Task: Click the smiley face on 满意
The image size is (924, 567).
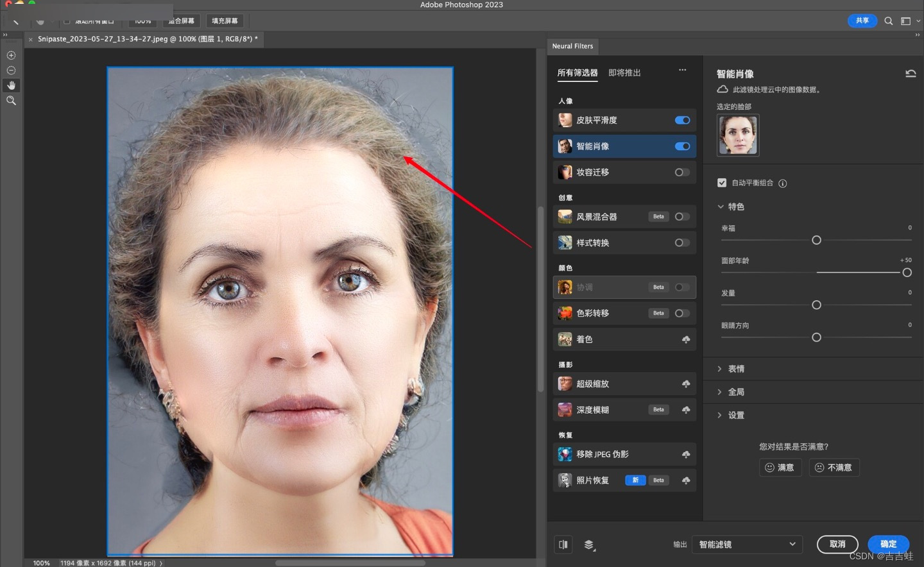Action: 769,468
